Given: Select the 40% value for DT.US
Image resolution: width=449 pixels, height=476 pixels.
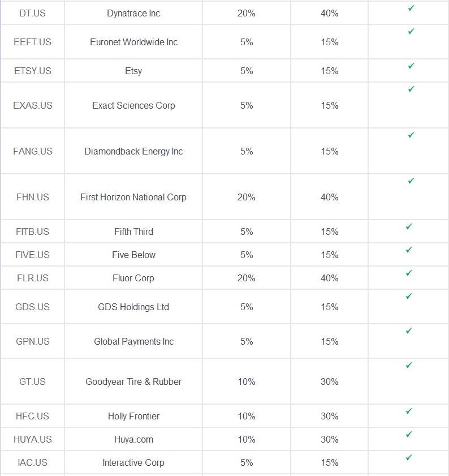Looking at the screenshot, I should tap(330, 14).
